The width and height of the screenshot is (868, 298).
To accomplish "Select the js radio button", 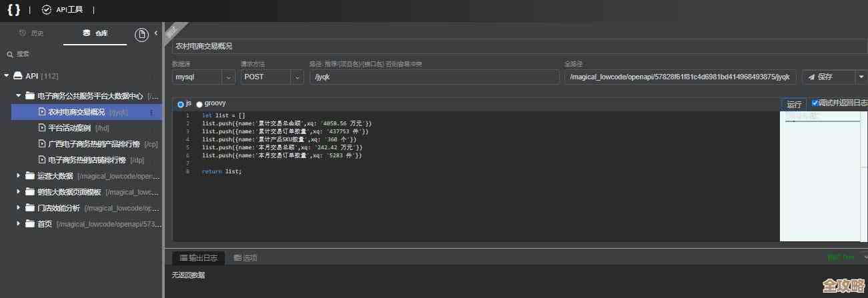I will (181, 104).
